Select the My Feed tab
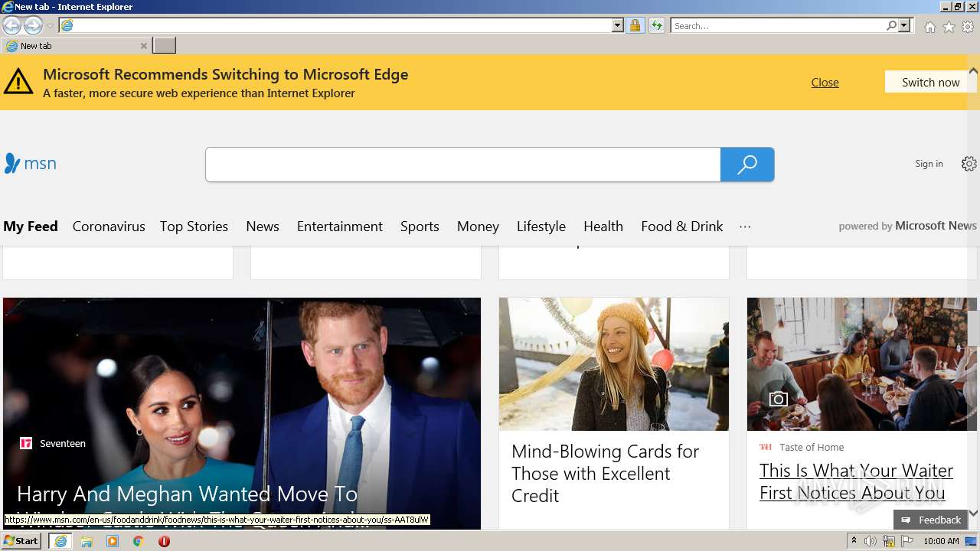This screenshot has height=551, width=980. [x=31, y=227]
